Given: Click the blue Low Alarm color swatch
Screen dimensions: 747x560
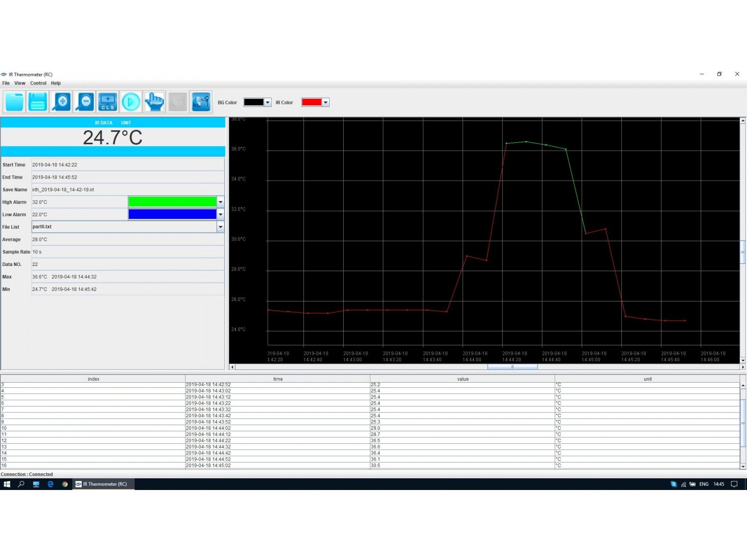Looking at the screenshot, I should click(172, 214).
